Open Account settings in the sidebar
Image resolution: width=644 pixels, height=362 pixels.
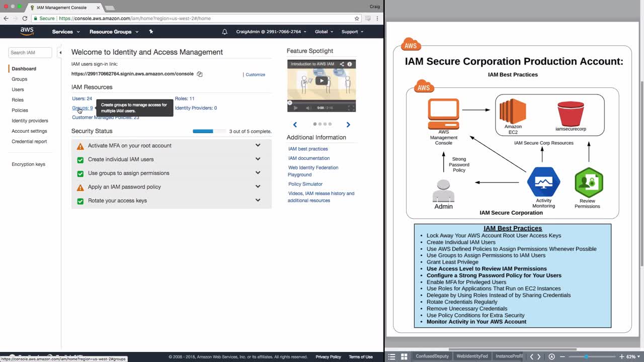(x=29, y=131)
